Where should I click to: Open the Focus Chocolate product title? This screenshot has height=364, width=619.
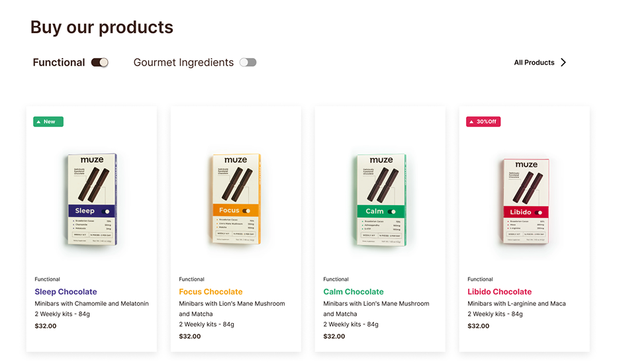[211, 292]
